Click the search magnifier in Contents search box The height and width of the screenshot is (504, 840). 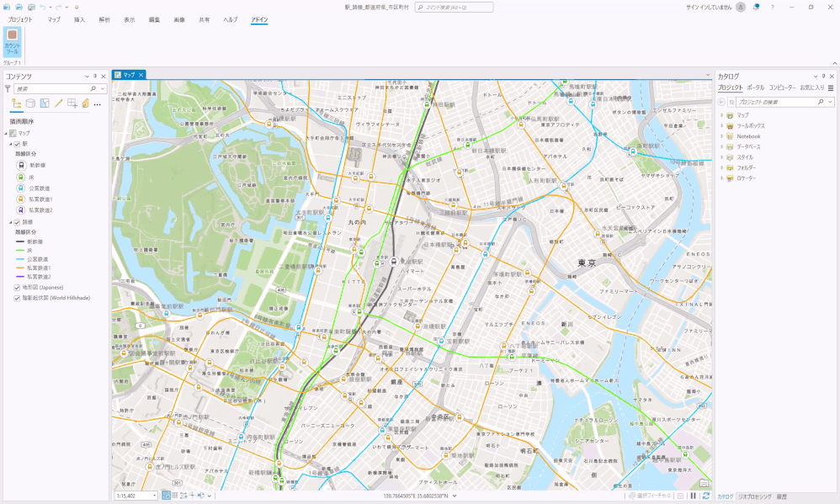click(x=93, y=88)
